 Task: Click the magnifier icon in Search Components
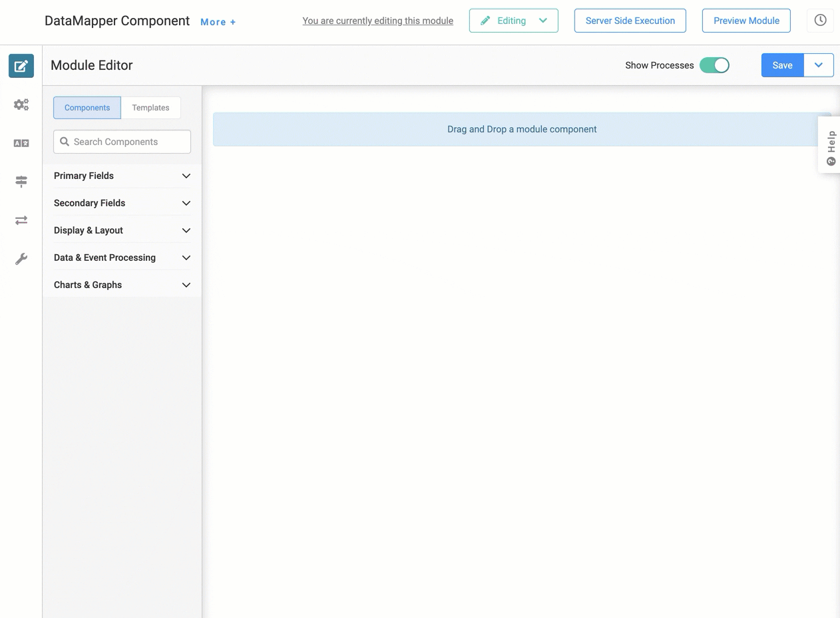(x=65, y=142)
